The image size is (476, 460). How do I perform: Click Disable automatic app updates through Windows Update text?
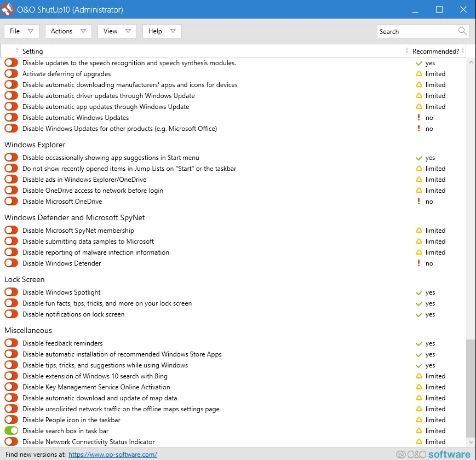(106, 106)
